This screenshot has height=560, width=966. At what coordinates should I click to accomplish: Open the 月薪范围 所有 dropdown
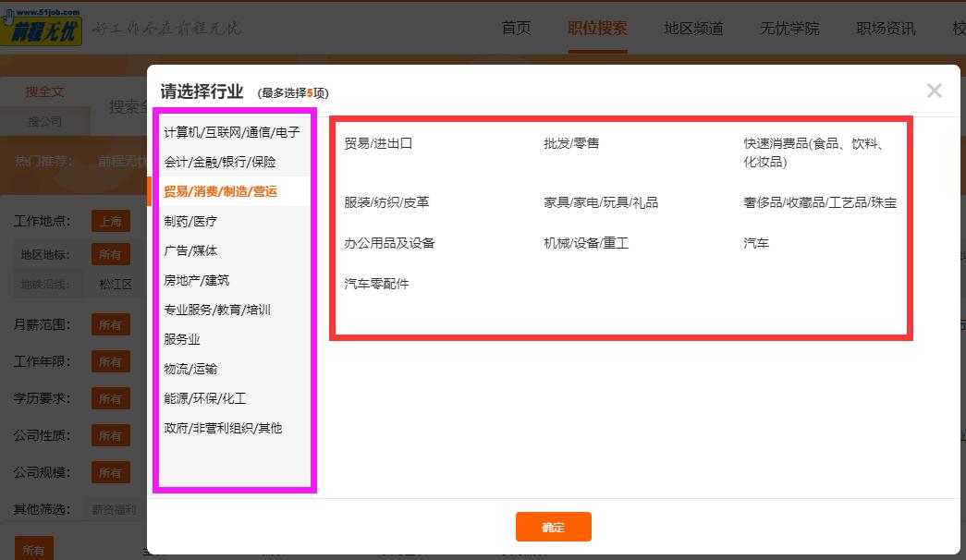pos(111,323)
